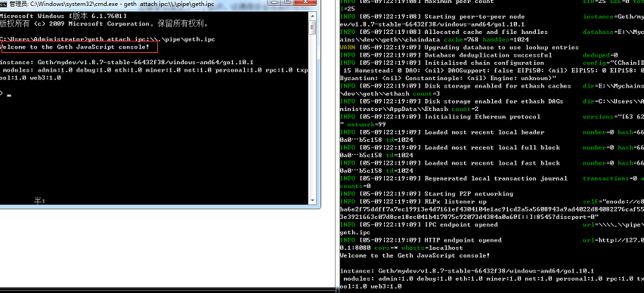Image resolution: width=644 pixels, height=293 pixels.
Task: Click 'Allocated cache and file handles' log line
Action: click(x=486, y=32)
